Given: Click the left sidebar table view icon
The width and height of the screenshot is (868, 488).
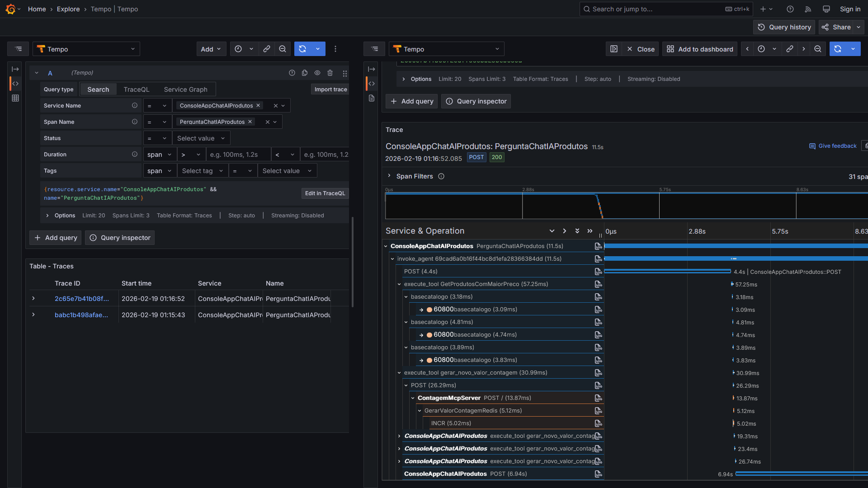Looking at the screenshot, I should (x=15, y=98).
